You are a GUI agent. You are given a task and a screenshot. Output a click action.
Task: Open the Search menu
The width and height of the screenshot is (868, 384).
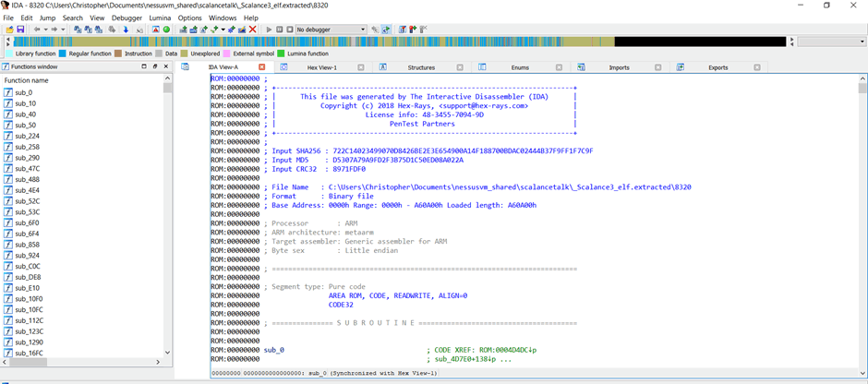73,18
